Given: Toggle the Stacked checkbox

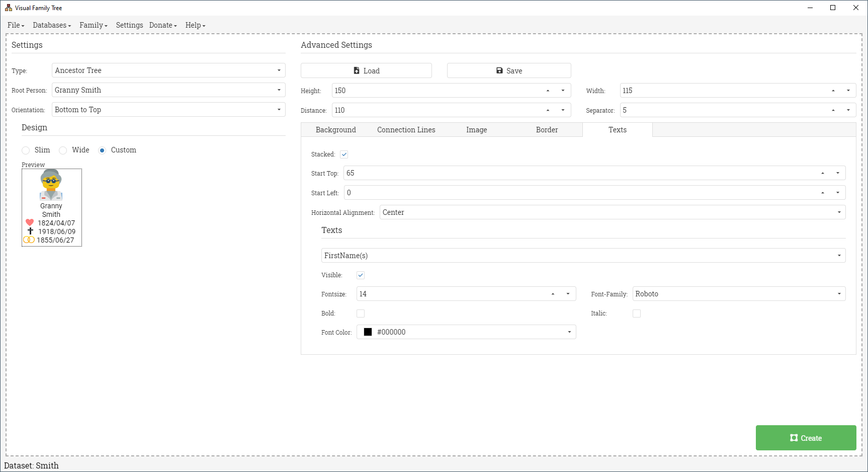Looking at the screenshot, I should coord(344,154).
